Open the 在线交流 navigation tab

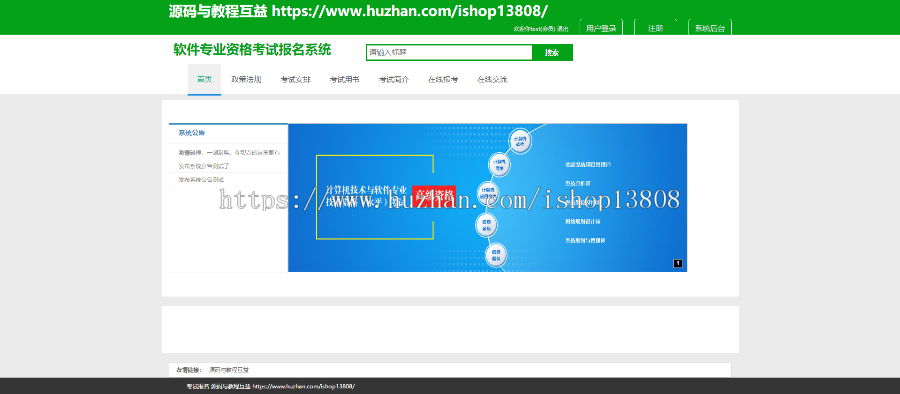[x=492, y=79]
